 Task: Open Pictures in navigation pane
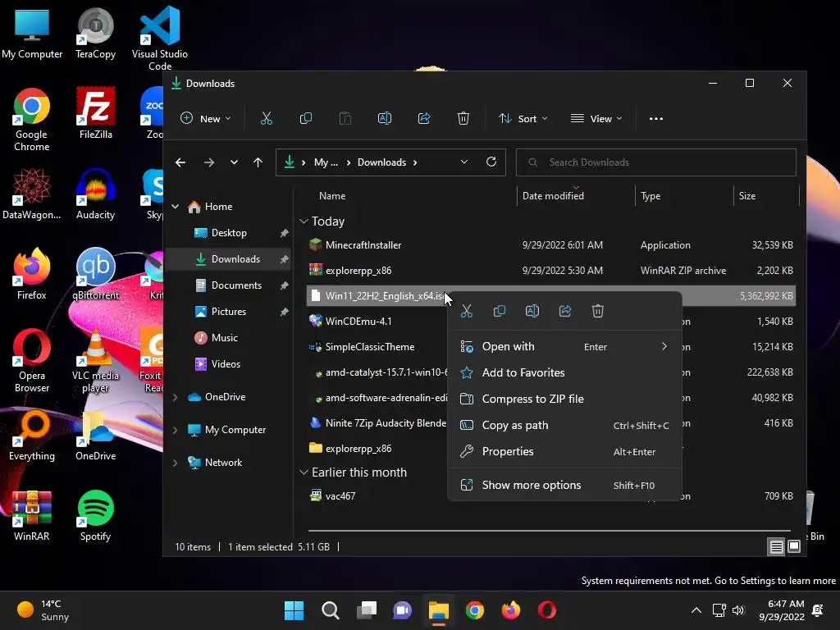click(230, 312)
